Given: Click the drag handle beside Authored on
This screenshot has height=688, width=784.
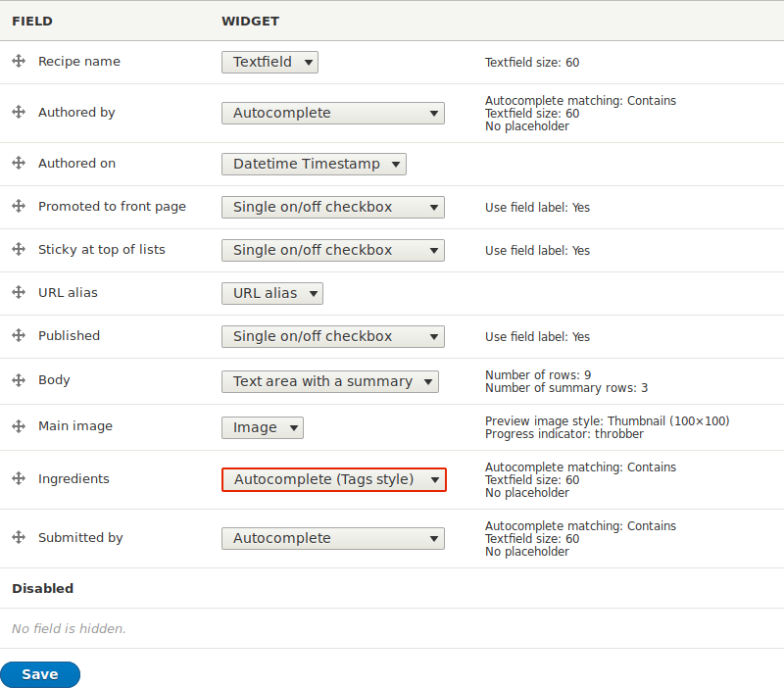Looking at the screenshot, I should coord(19,164).
